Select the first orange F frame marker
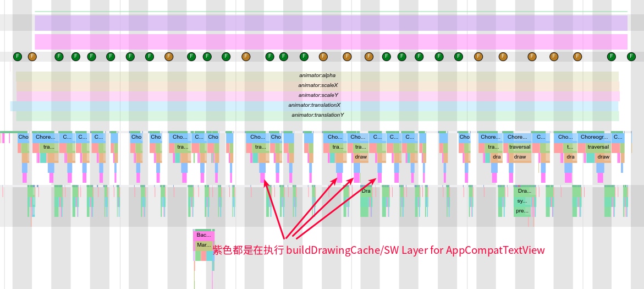The height and width of the screenshot is (289, 644). click(x=32, y=57)
